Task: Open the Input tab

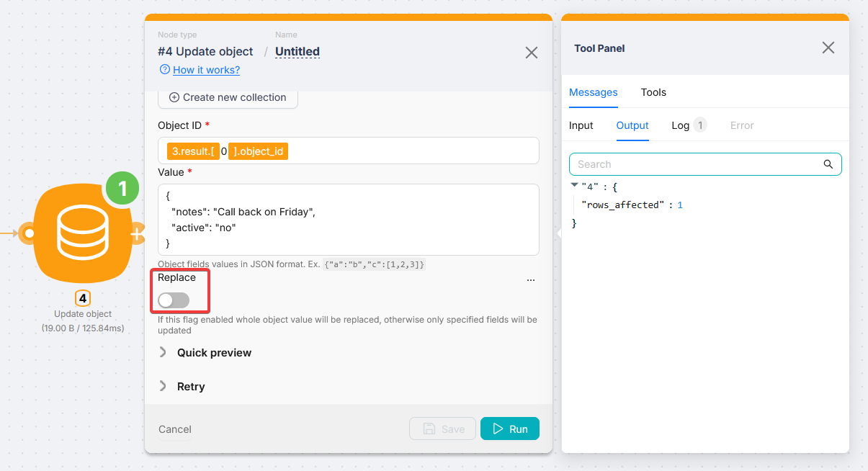Action: 581,125
